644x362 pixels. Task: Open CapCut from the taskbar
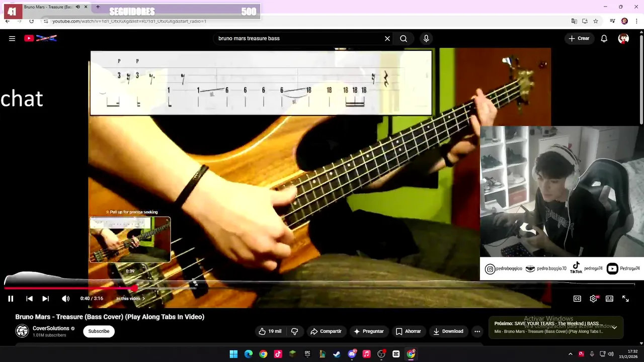click(x=396, y=354)
